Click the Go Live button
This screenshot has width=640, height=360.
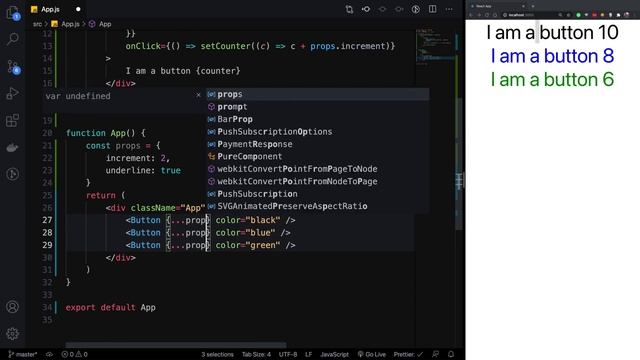click(371, 354)
